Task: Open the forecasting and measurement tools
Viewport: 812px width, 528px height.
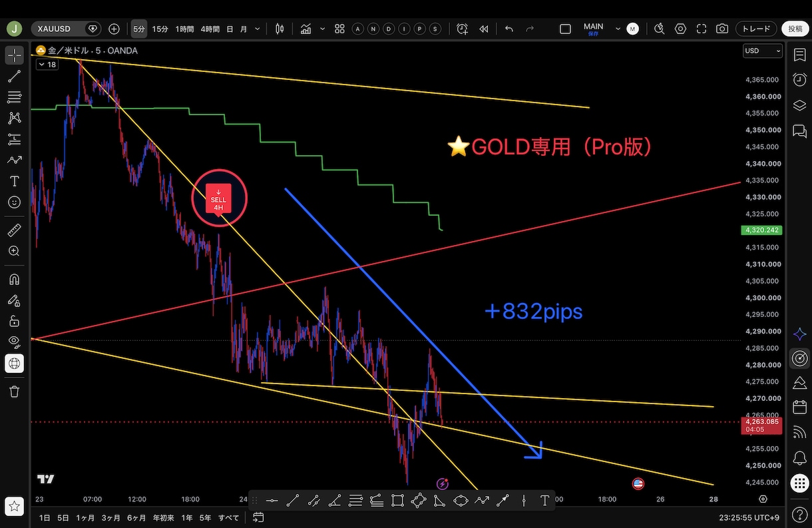Action: pos(14,139)
